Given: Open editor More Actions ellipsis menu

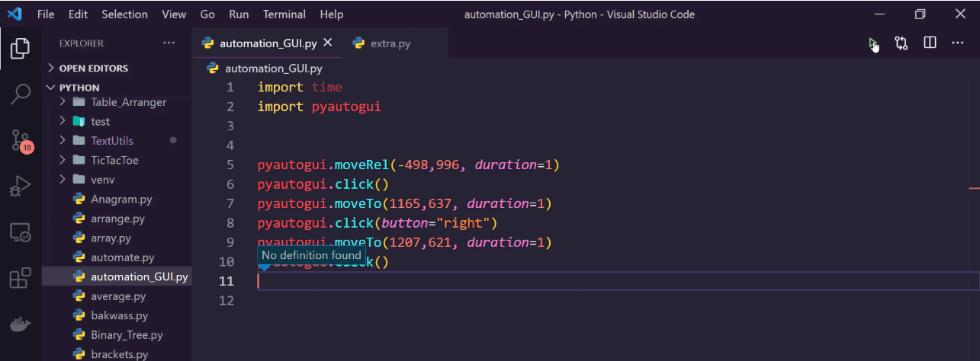Looking at the screenshot, I should pos(958,43).
